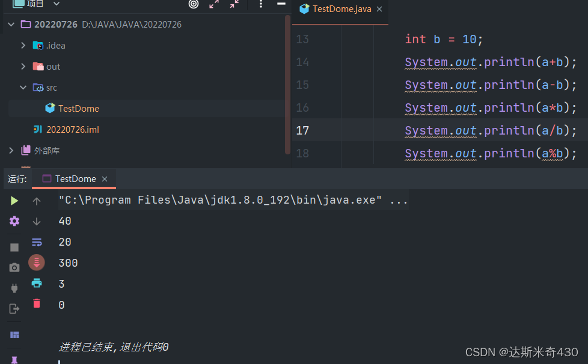
Task: Click the code line println(a*b)
Action: tap(491, 108)
